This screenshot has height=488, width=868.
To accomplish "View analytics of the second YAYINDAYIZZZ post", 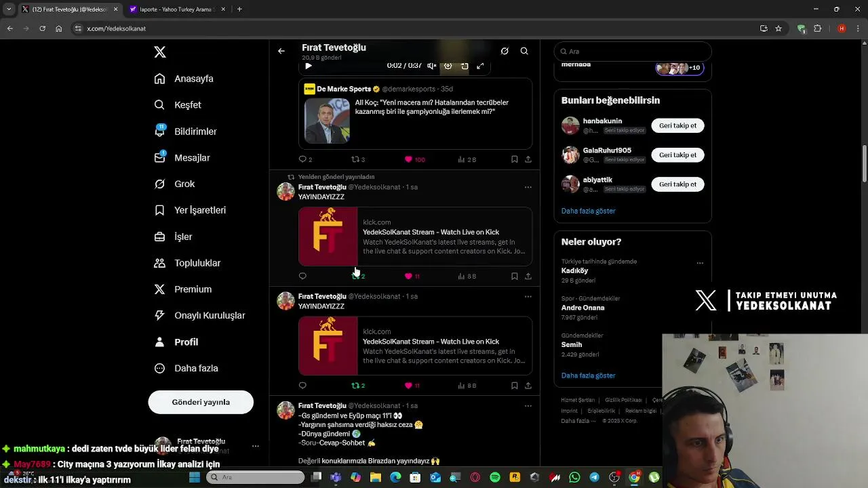I will tap(467, 386).
